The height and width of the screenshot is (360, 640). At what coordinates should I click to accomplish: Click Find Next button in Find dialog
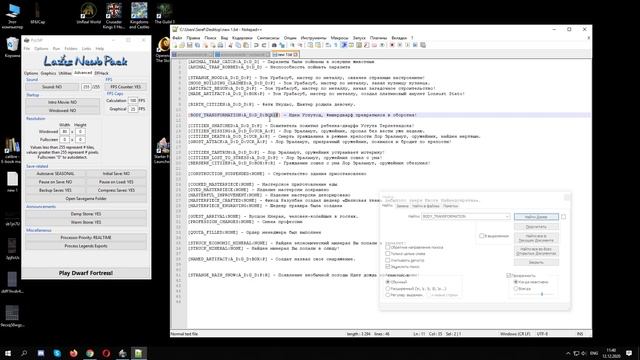point(536,216)
